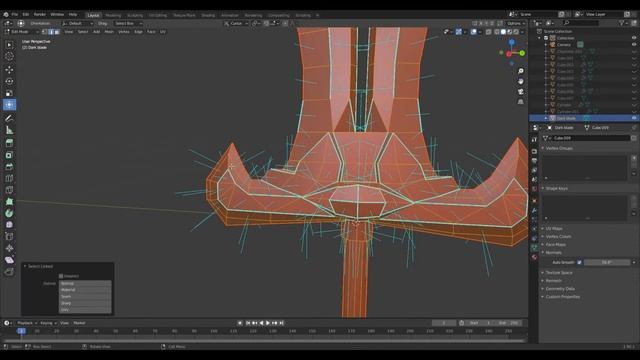The height and width of the screenshot is (360, 640).
Task: Select the Select Box tool in toolbar
Action: 9,45
